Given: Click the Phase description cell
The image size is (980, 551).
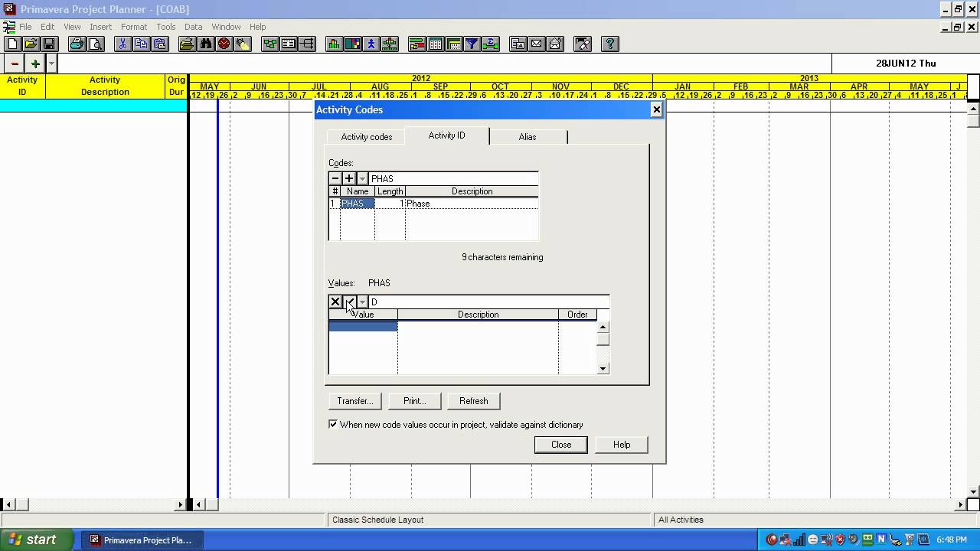Looking at the screenshot, I should pos(472,204).
